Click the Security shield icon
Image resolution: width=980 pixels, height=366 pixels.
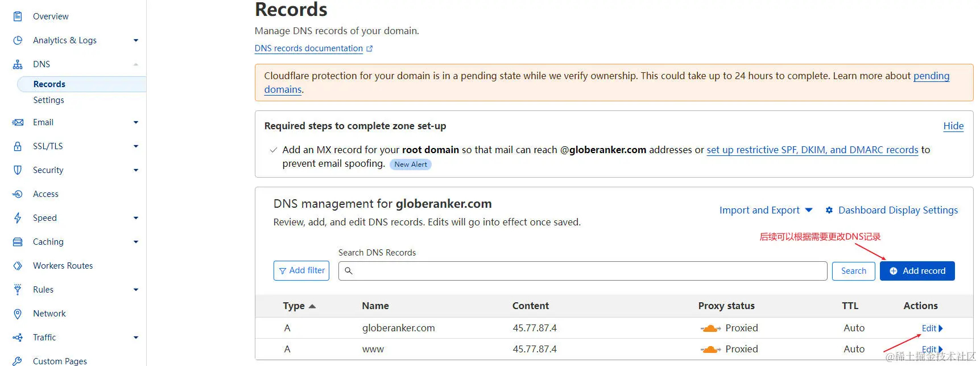coord(18,170)
